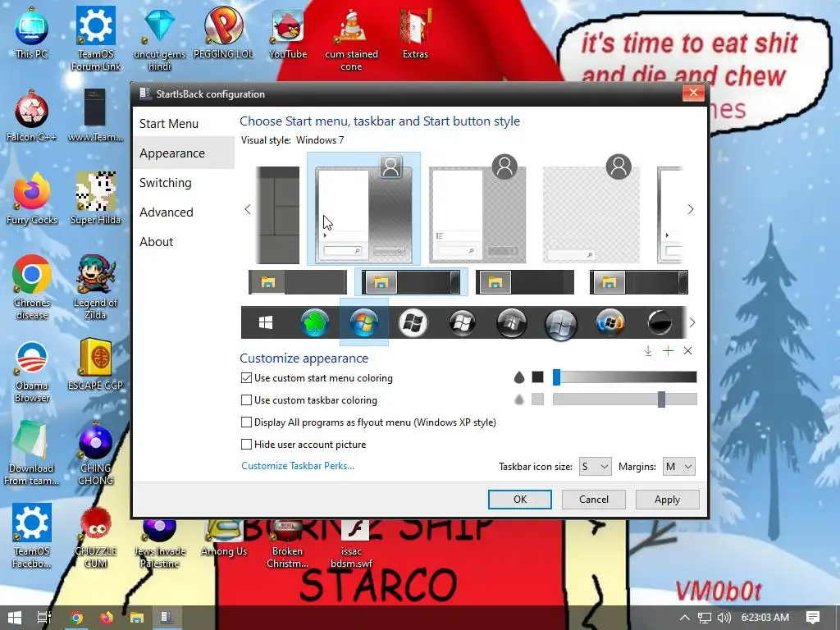Screen dimensions: 840x630
Task: Click the Firefox icon in the taskbar
Action: [x=107, y=618]
